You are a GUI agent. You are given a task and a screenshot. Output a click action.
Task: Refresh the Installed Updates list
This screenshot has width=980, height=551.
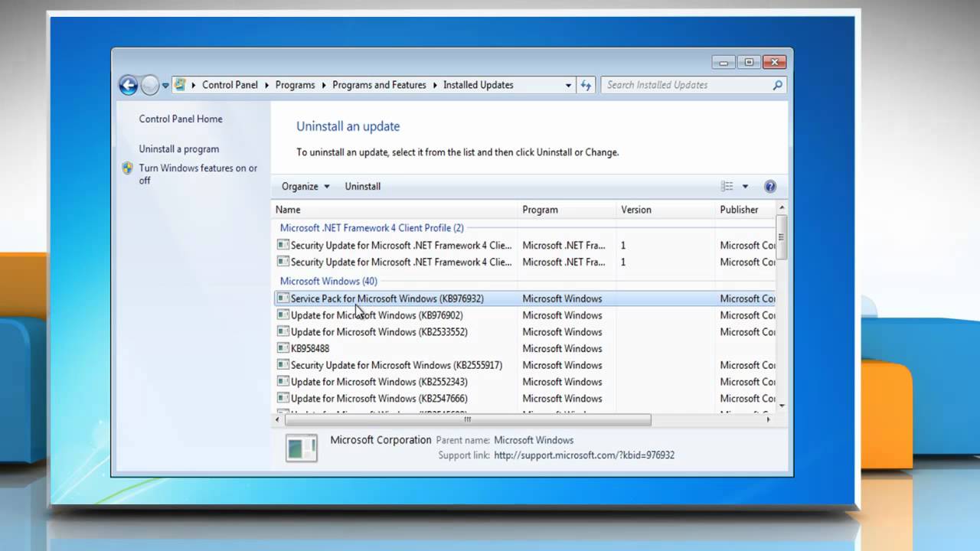point(586,85)
